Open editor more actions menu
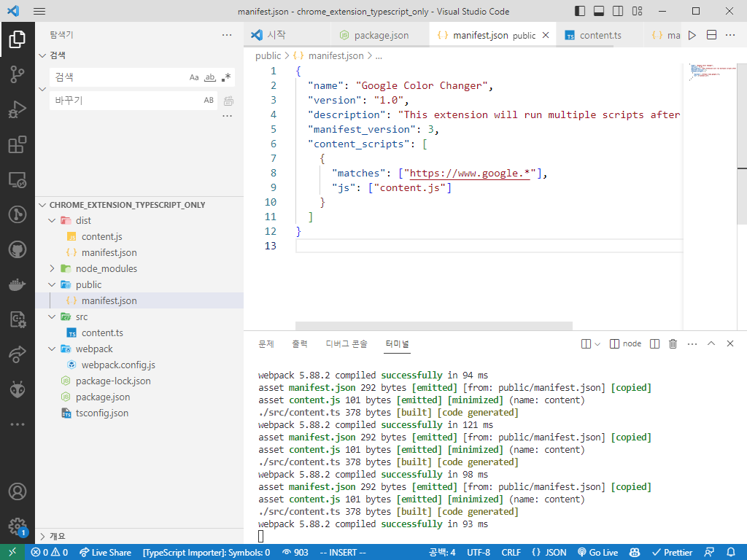The image size is (747, 560). coord(729,35)
